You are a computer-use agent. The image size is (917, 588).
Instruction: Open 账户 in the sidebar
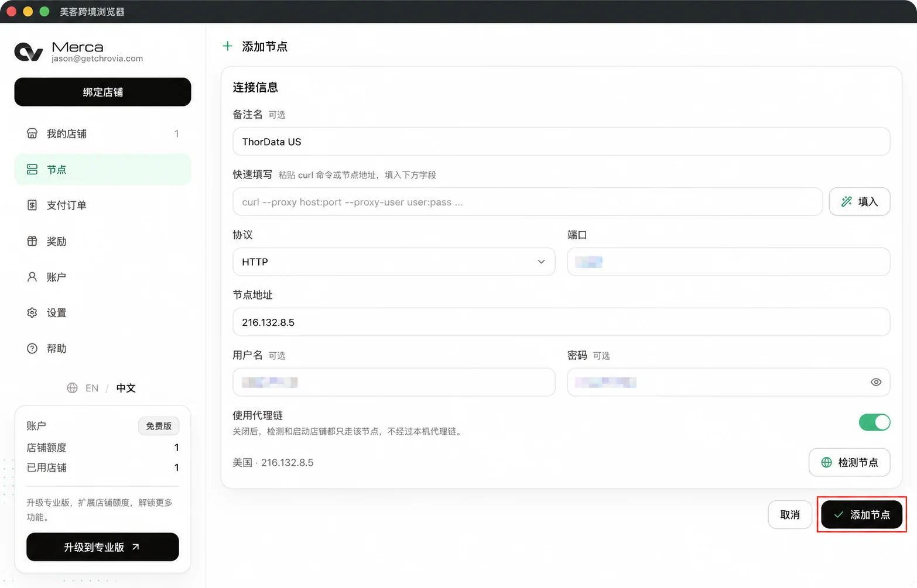click(x=102, y=277)
